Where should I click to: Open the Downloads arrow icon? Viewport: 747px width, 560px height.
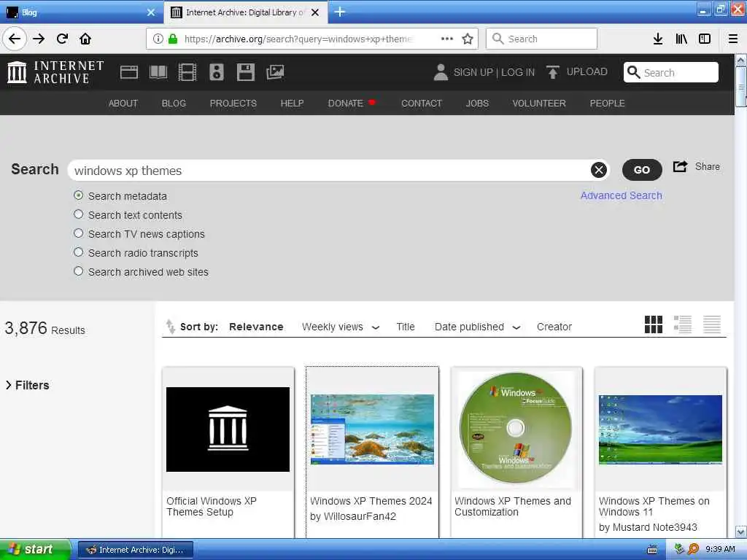[x=658, y=39]
